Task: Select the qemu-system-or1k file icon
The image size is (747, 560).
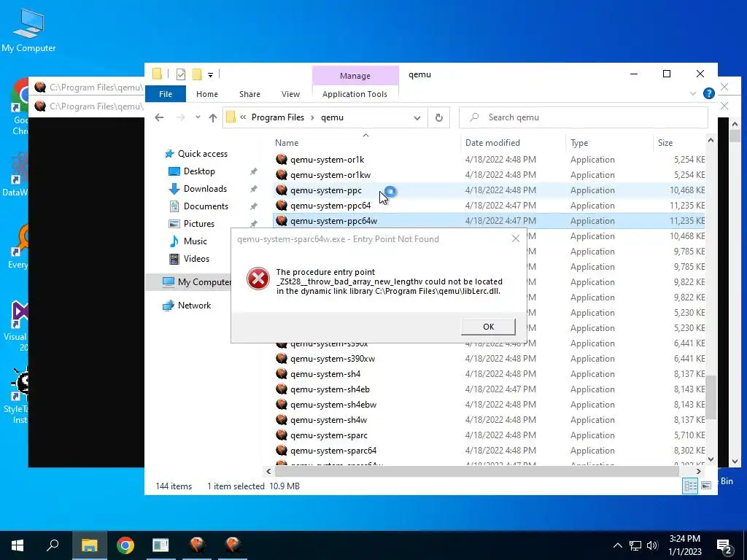Action: coord(282,160)
